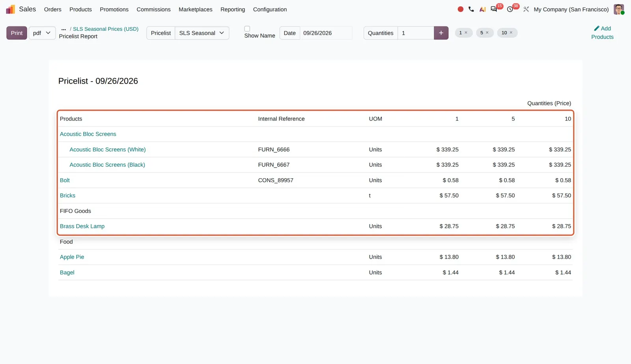
Task: Open the Promotions menu
Action: tap(114, 9)
